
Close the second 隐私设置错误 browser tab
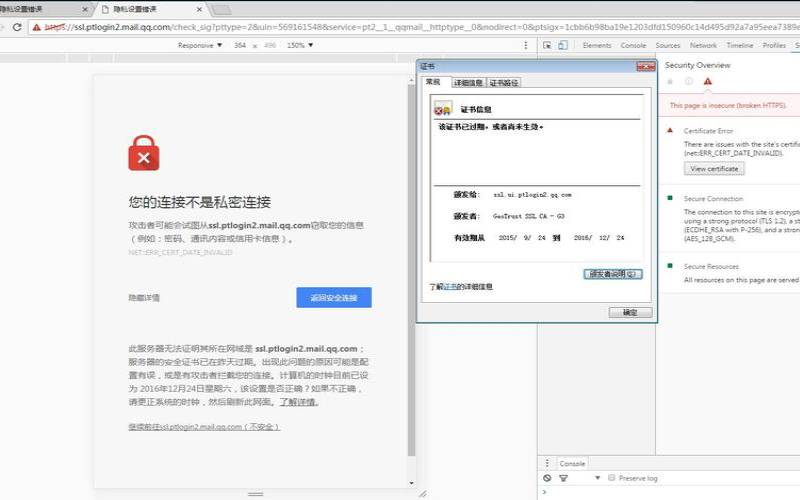click(199, 9)
